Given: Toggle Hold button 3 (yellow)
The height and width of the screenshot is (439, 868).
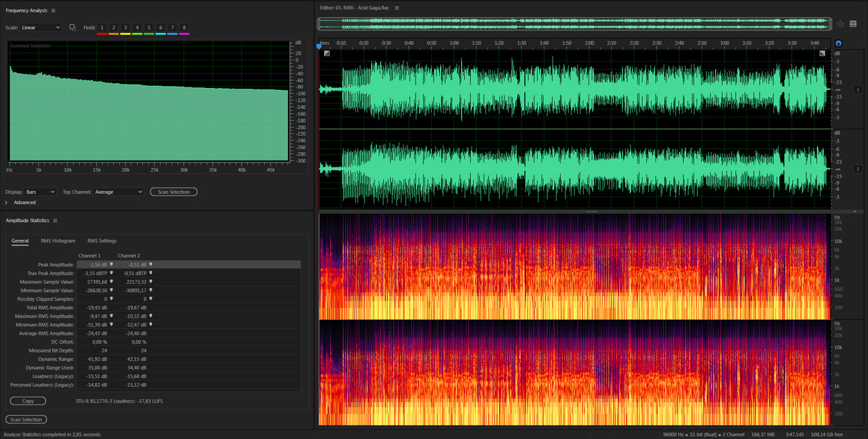Looking at the screenshot, I should click(x=125, y=28).
